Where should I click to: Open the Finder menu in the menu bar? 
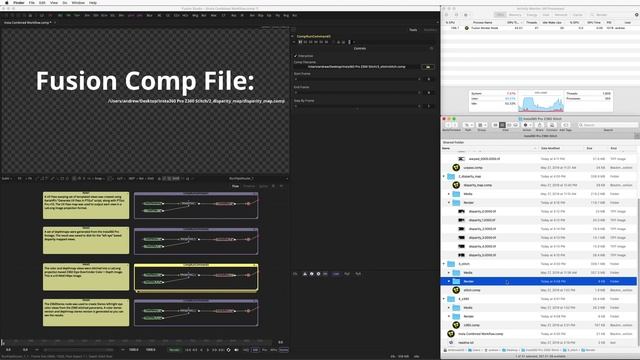(x=19, y=2)
